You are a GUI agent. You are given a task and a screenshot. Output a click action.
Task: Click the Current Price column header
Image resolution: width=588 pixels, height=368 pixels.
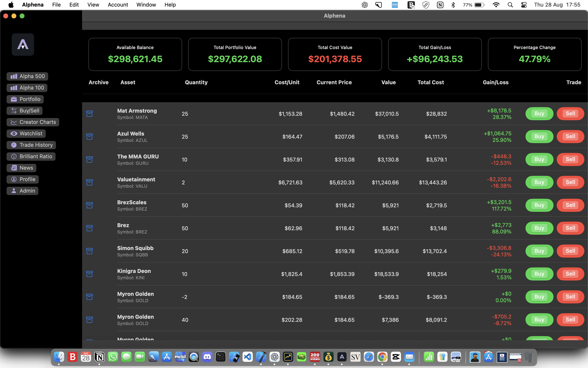pos(334,83)
